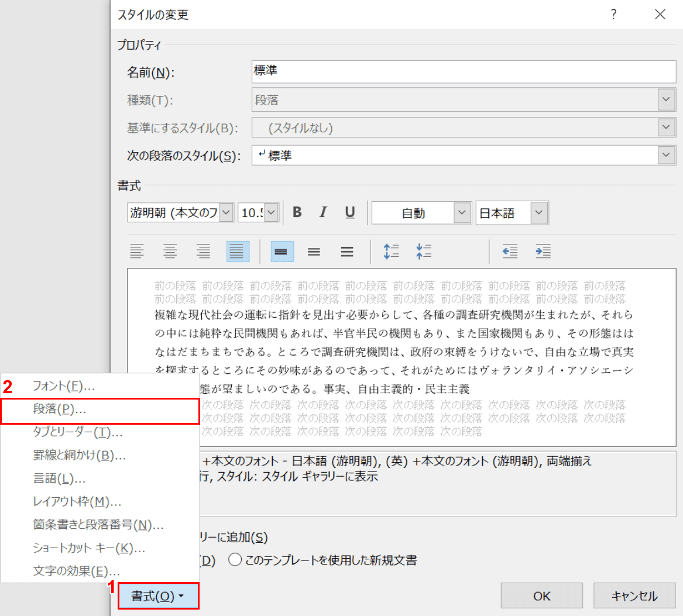Click the キャンセル button

click(634, 596)
